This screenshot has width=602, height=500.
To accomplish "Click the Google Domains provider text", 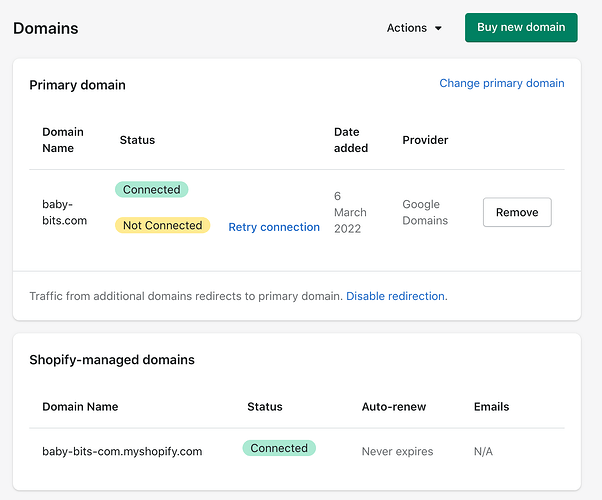I will [425, 212].
